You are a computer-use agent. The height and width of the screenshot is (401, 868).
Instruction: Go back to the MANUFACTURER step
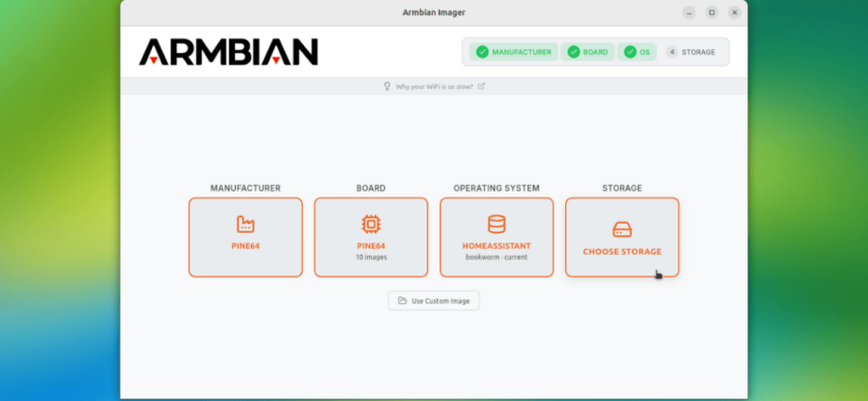pyautogui.click(x=513, y=52)
